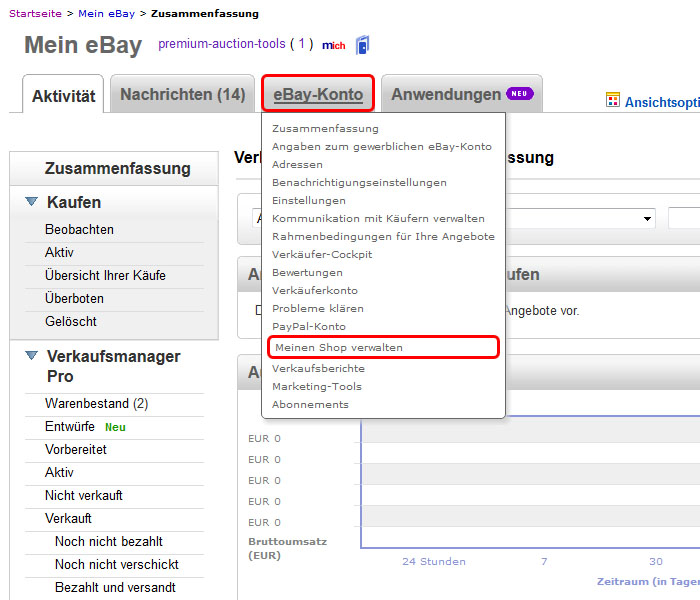Viewport: 700px width, 600px height.
Task: Click the empty field right of dropdown
Action: coord(684,218)
